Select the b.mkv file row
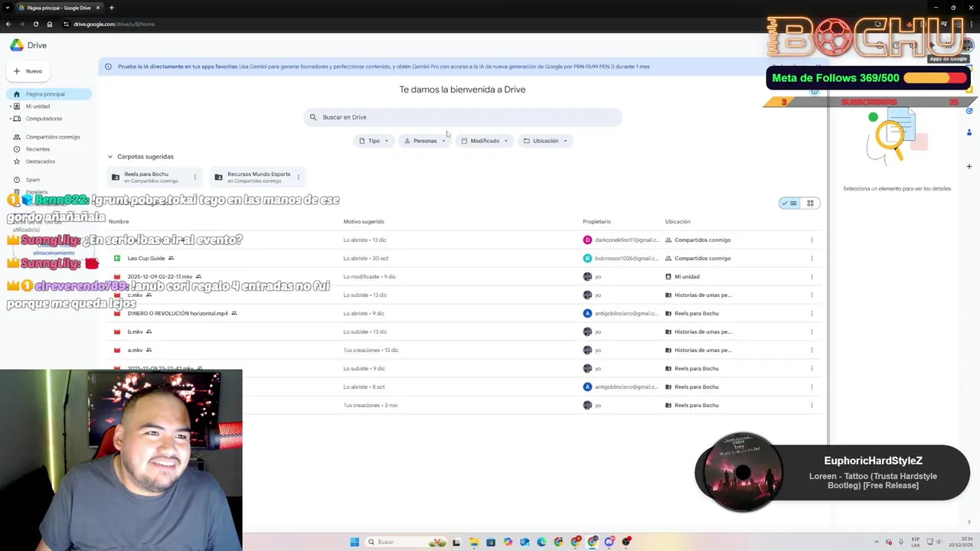This screenshot has width=980, height=551. [x=463, y=332]
